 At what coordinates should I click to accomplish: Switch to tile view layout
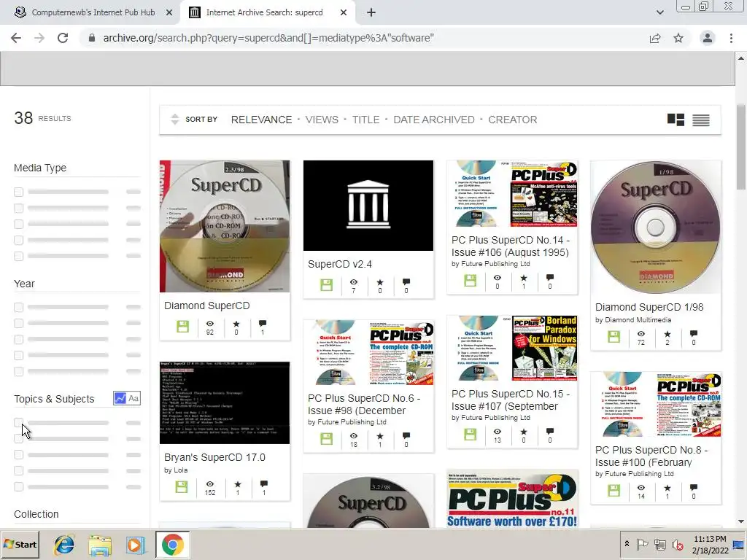coord(676,120)
